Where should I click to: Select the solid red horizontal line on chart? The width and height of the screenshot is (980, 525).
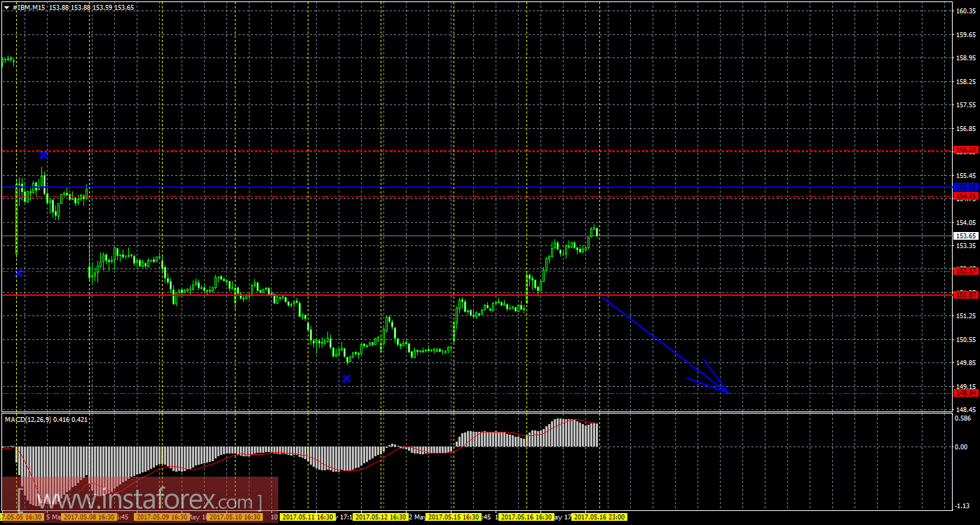pos(477,294)
